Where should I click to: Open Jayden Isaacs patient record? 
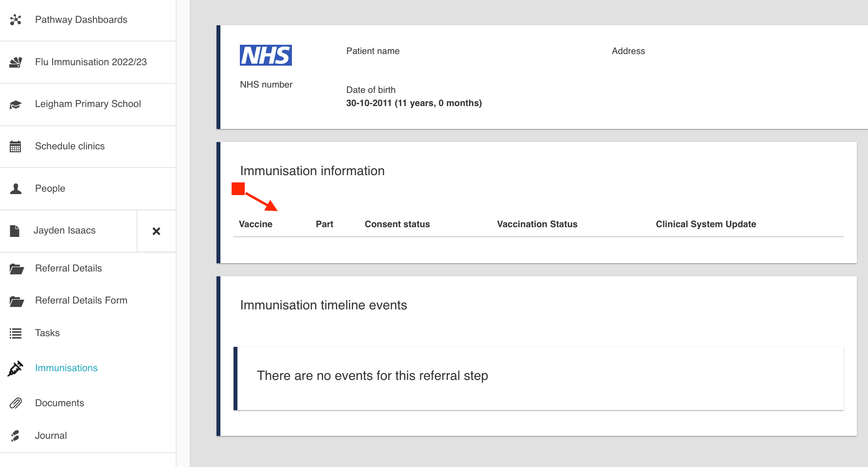click(64, 231)
